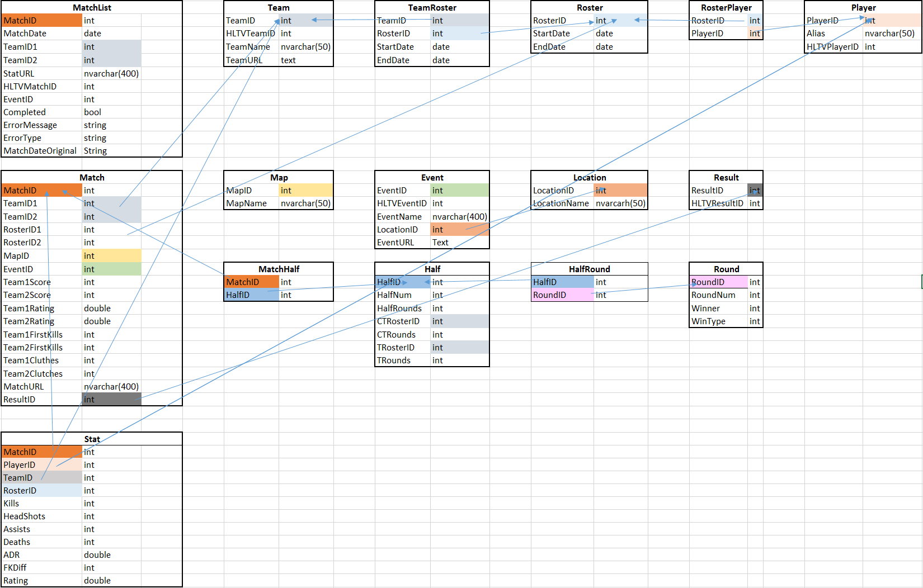Screen dimensions: 923x588
Task: Select the Roster table header cell
Action: click(x=590, y=8)
